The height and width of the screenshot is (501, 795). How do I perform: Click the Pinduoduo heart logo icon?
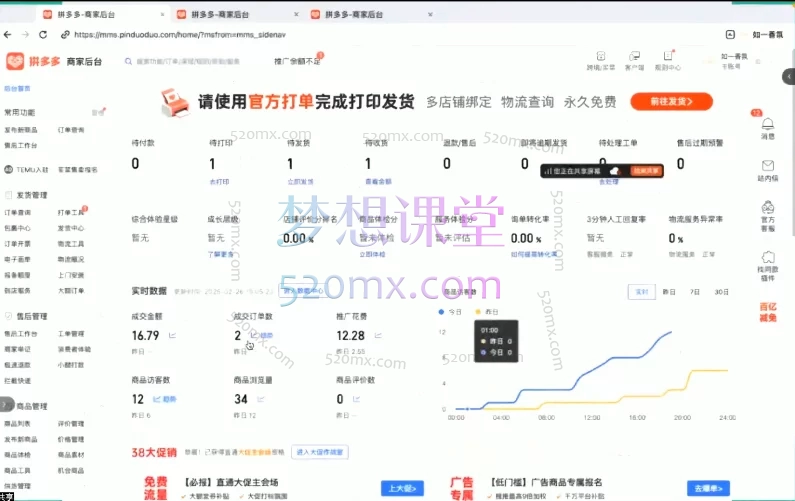(x=15, y=61)
